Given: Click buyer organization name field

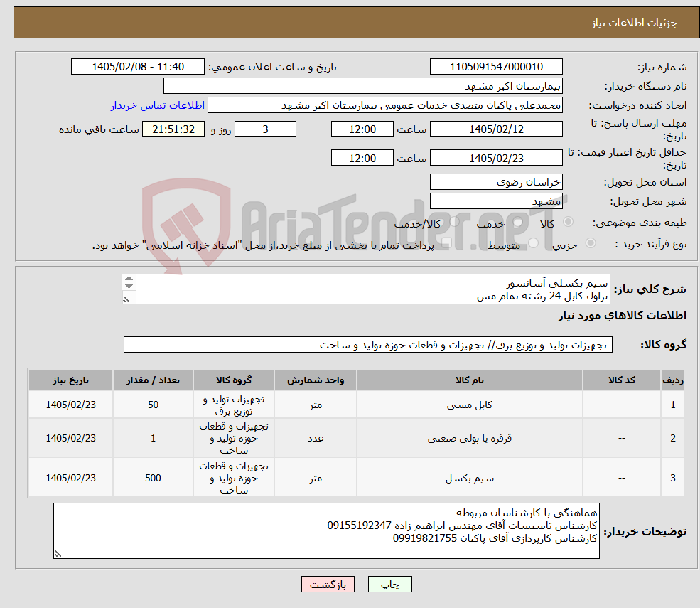Looking at the screenshot, I should pos(362,86).
